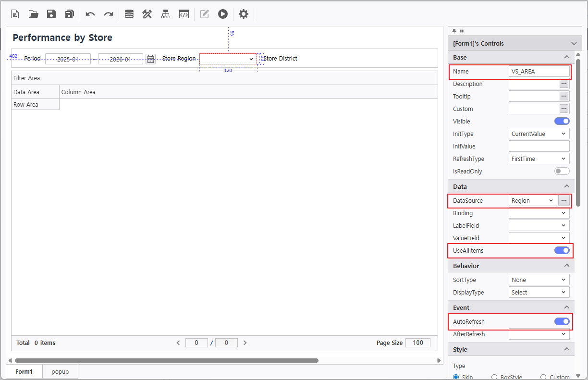Click the Save icon in the toolbar
Viewport: 588px width, 380px height.
[51, 14]
